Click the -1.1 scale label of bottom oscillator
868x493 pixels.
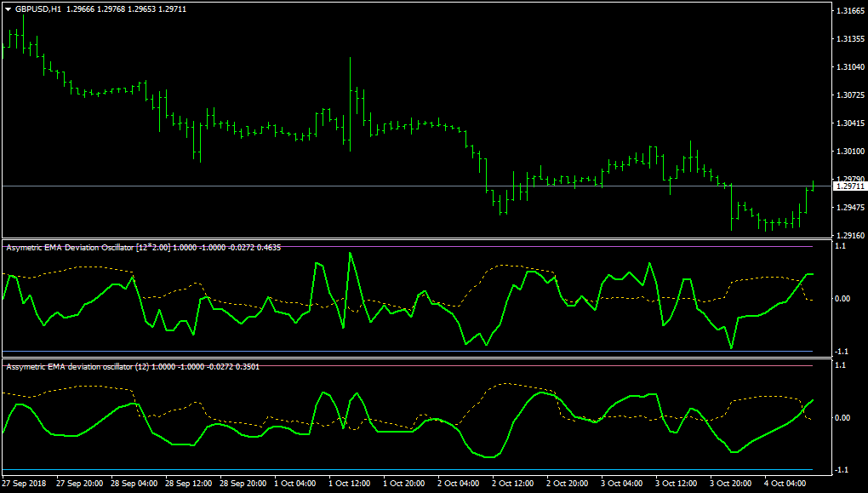840,470
